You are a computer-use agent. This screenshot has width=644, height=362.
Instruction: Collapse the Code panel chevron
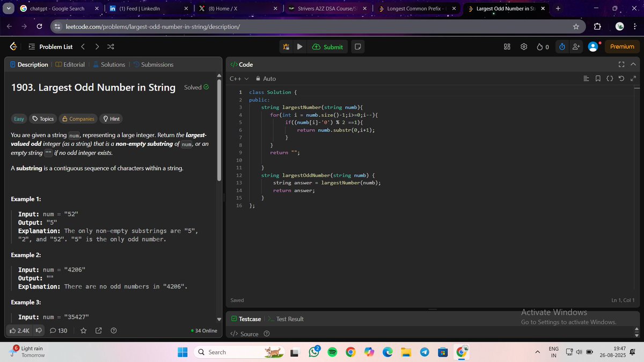pyautogui.click(x=633, y=64)
